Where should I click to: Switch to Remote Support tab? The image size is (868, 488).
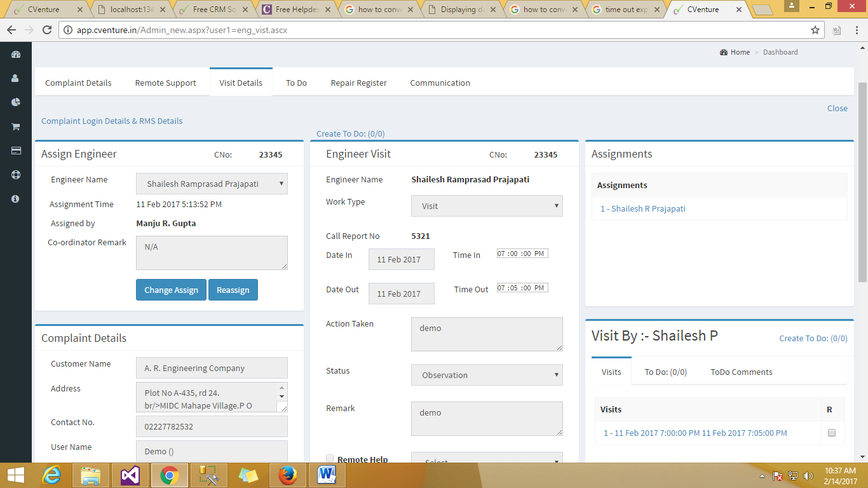pyautogui.click(x=165, y=83)
